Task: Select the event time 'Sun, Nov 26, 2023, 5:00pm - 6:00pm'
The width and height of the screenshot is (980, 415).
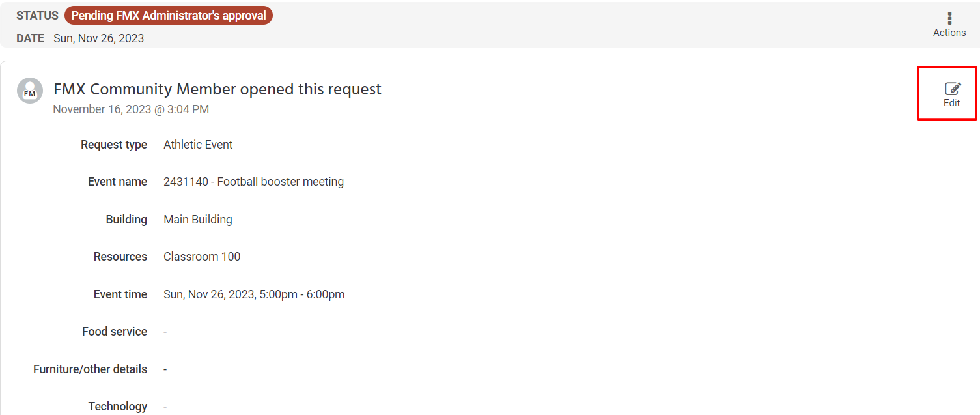Action: (x=254, y=294)
